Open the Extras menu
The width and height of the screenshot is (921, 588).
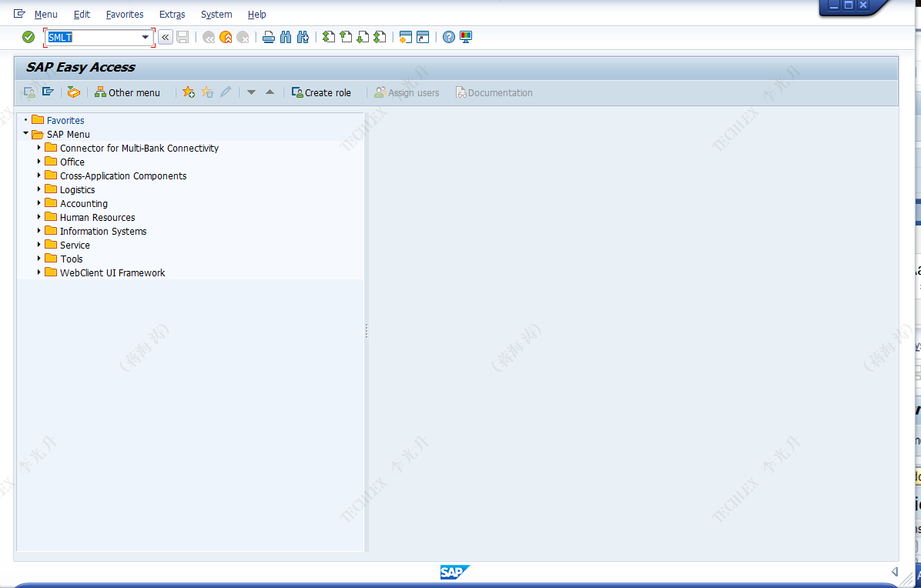(172, 14)
